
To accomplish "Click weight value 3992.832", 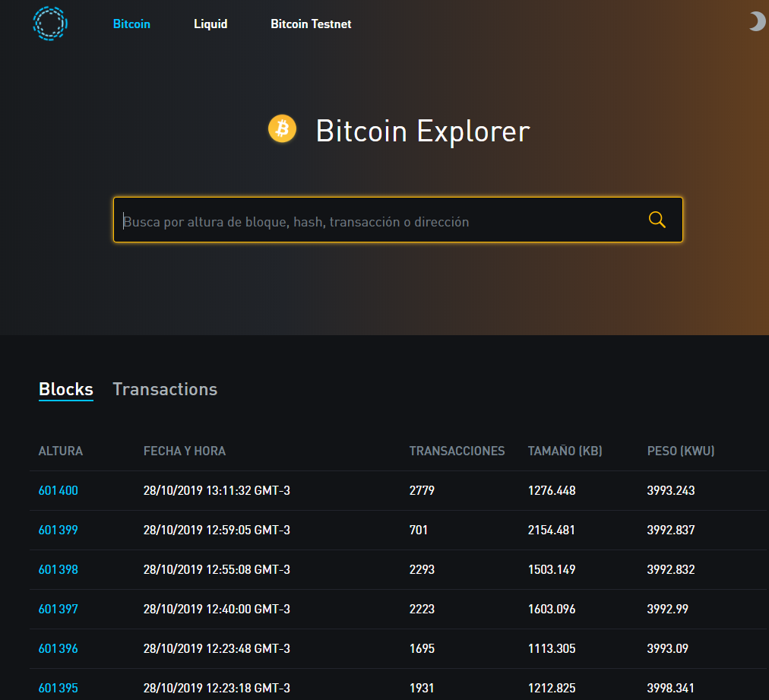I will click(x=671, y=569).
